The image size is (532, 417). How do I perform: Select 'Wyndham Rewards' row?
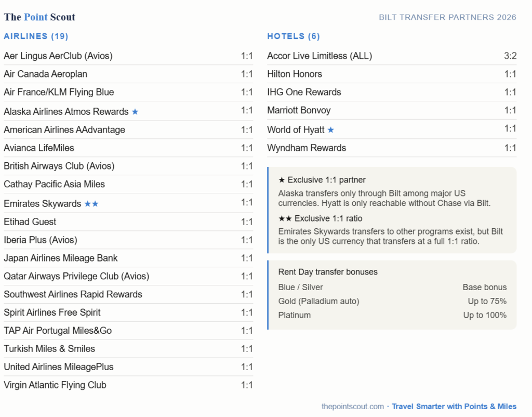click(x=392, y=148)
